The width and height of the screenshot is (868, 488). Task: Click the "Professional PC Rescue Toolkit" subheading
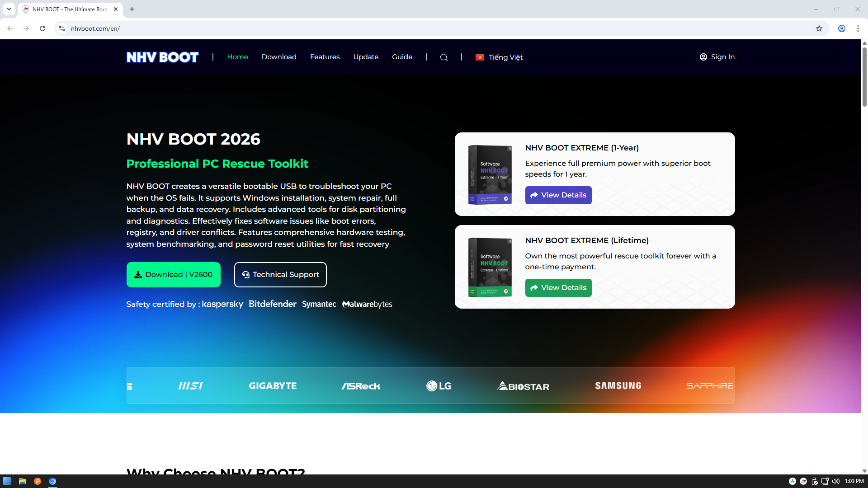217,164
